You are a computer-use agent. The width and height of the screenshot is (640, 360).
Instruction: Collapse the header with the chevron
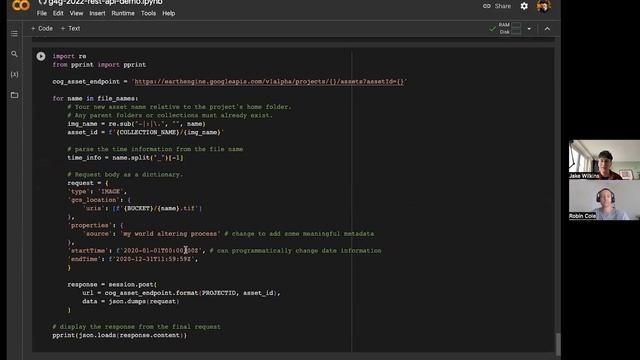pyautogui.click(x=547, y=29)
